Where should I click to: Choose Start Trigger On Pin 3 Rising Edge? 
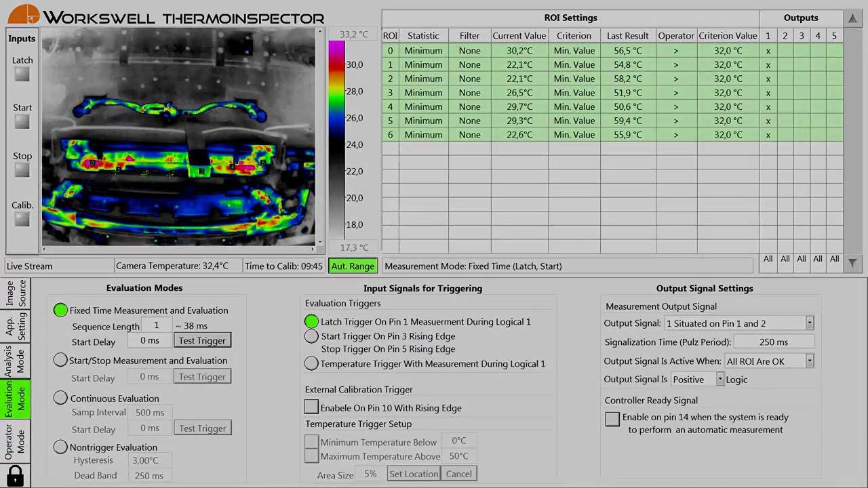(x=311, y=336)
